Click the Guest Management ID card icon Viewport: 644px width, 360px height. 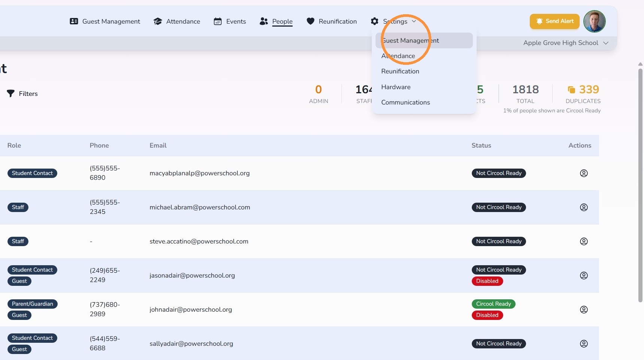(74, 21)
